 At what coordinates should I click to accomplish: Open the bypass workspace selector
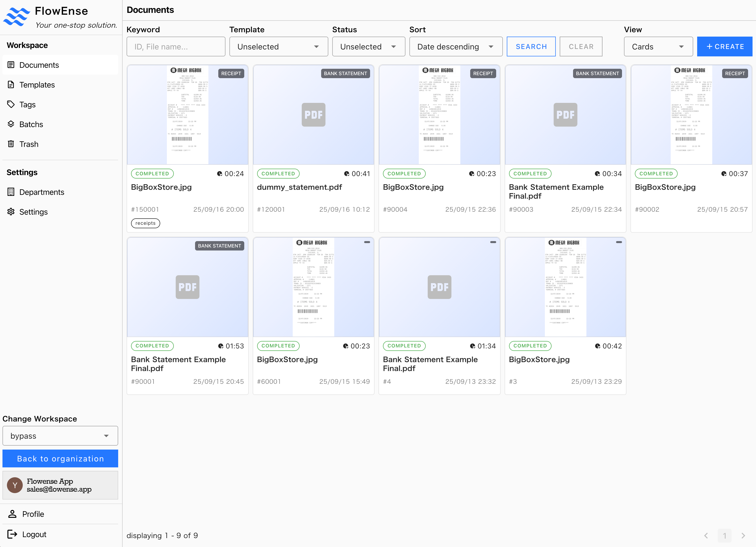pyautogui.click(x=60, y=436)
